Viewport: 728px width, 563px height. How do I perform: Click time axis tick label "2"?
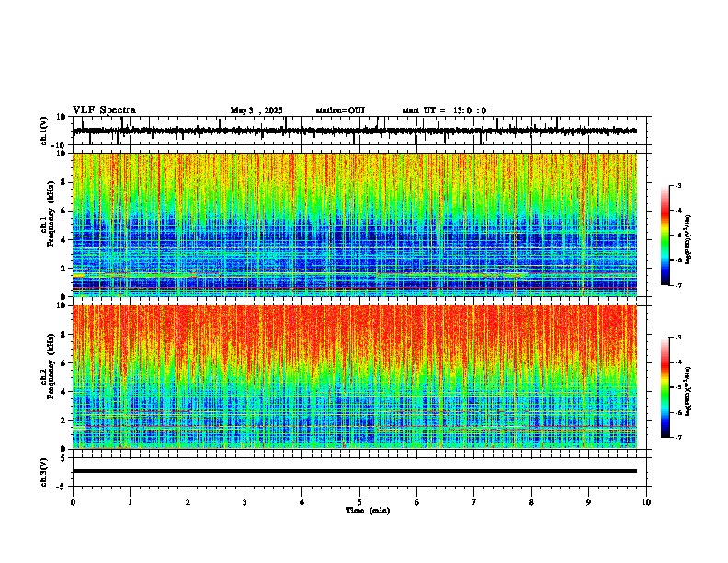[x=188, y=502]
